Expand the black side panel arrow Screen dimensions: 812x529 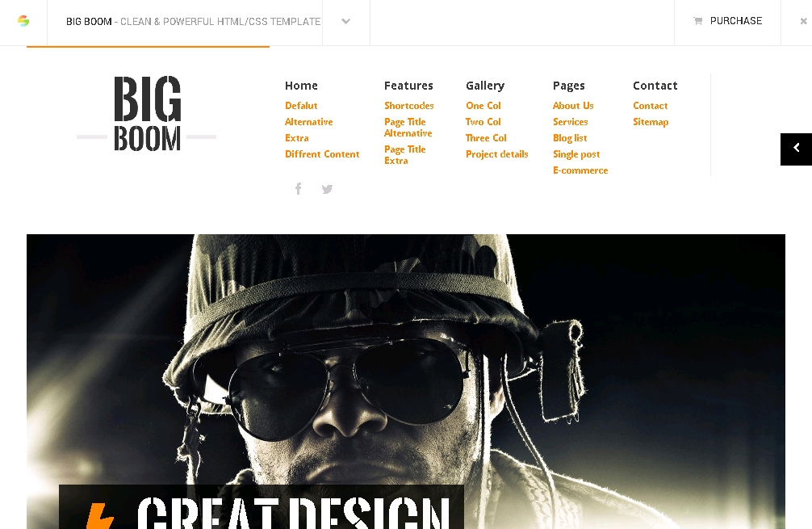pos(796,149)
